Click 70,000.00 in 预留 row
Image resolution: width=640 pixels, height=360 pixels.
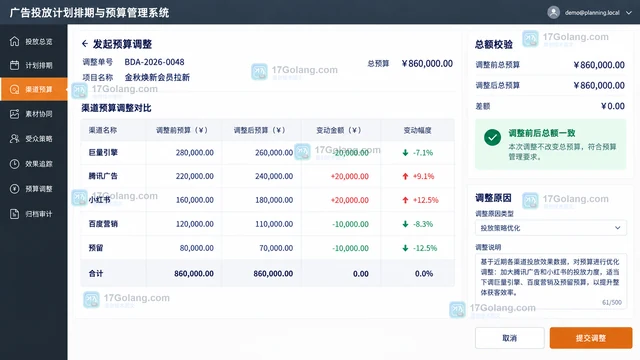[x=276, y=248]
